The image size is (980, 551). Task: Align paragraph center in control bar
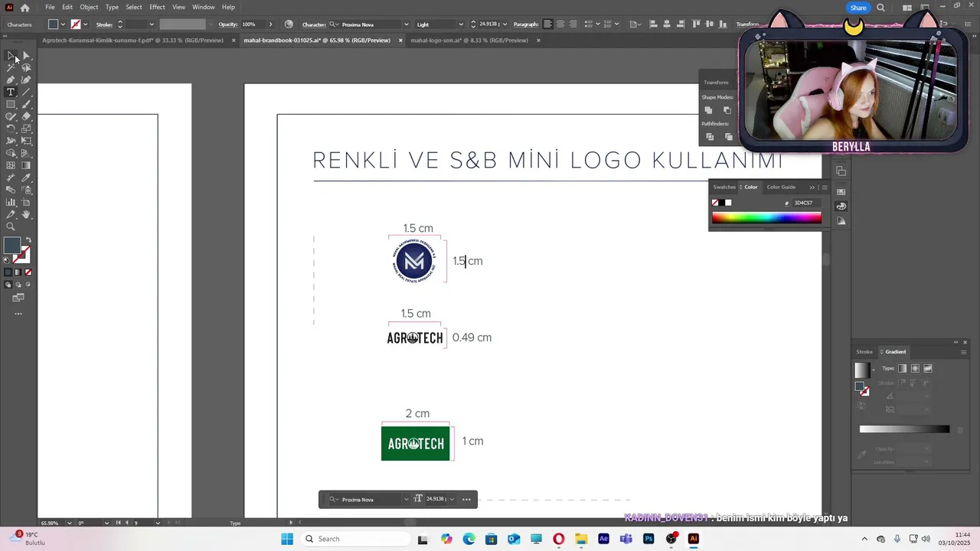[560, 24]
